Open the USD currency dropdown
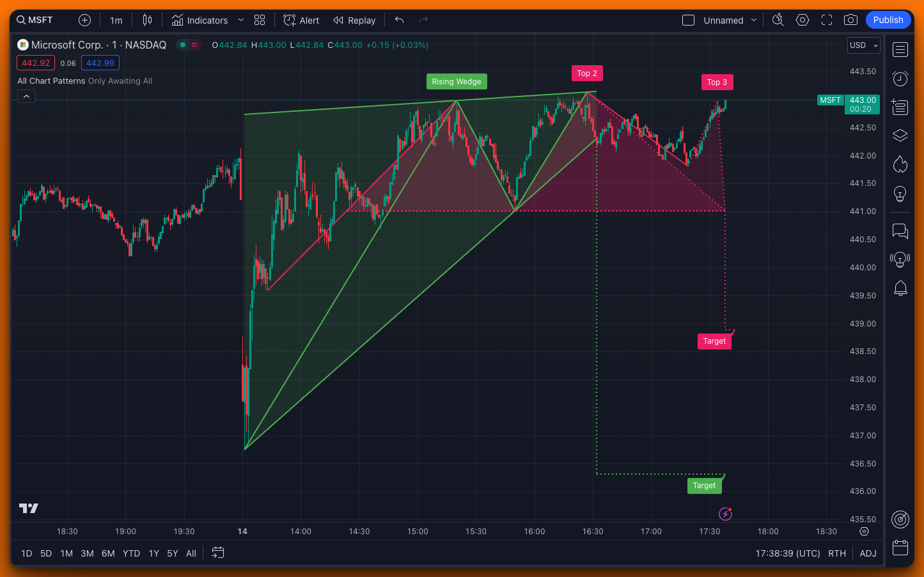The image size is (924, 577). 864,45
